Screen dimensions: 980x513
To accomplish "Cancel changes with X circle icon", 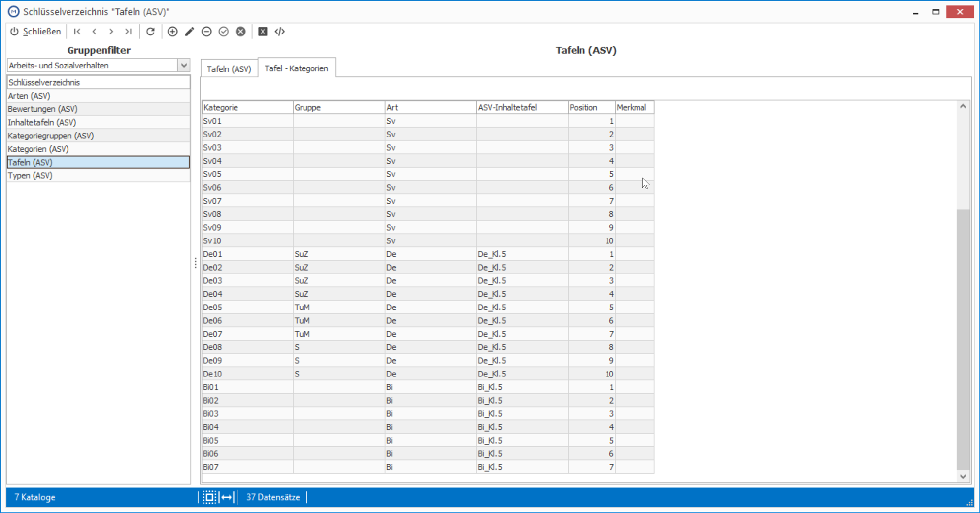I will pos(240,32).
